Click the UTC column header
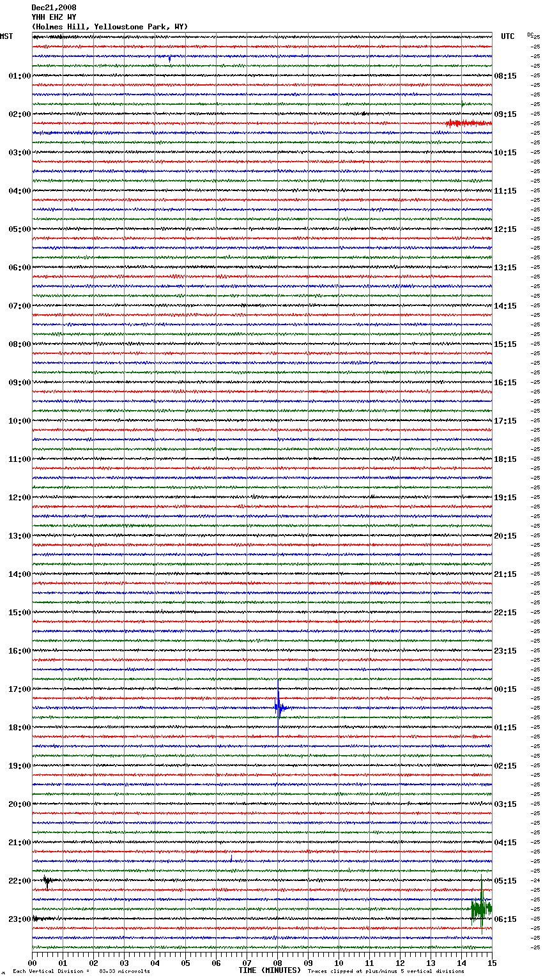 coord(508,36)
